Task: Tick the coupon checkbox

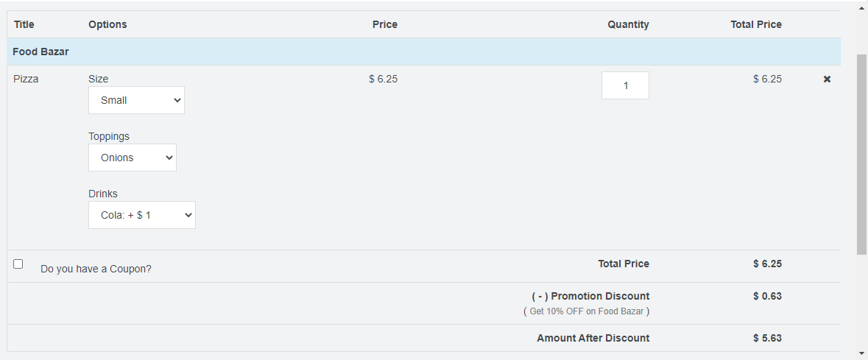Action: click(x=18, y=264)
